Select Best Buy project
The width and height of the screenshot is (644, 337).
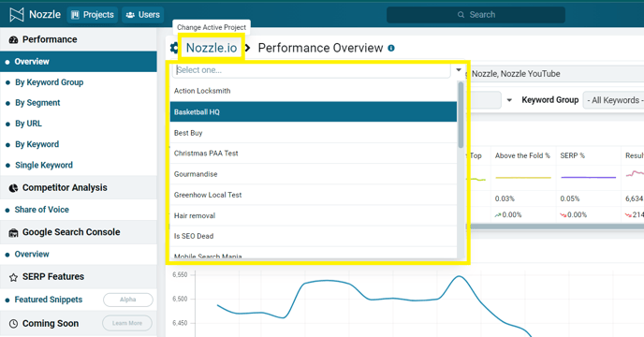[x=313, y=133]
